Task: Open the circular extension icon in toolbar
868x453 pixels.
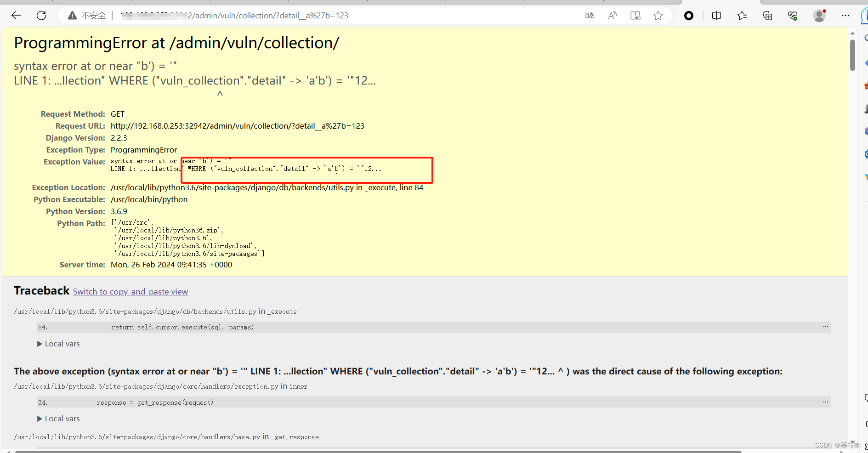Action: [x=689, y=15]
